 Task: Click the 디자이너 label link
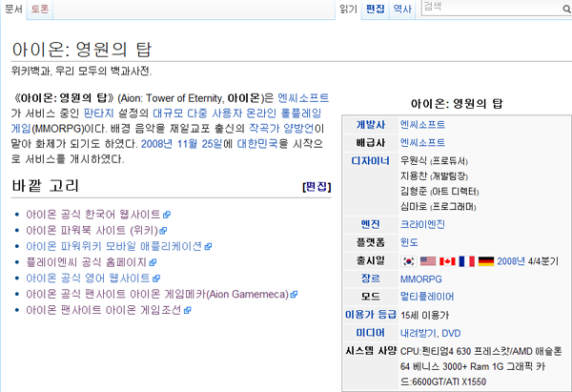coord(371,160)
